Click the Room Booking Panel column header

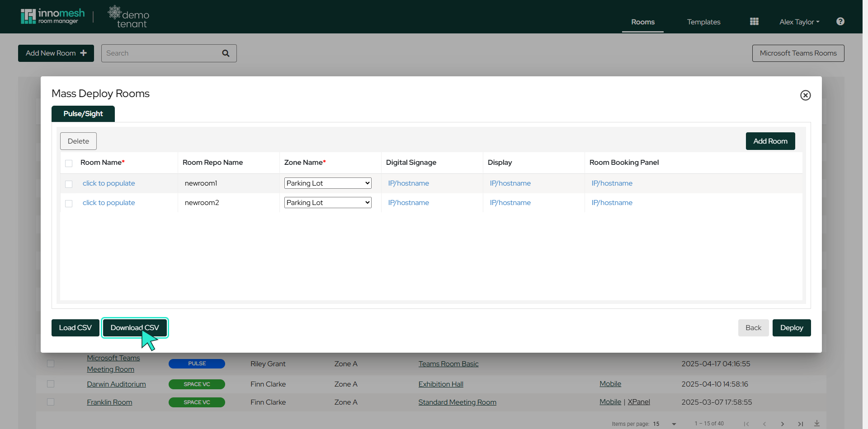coord(624,163)
